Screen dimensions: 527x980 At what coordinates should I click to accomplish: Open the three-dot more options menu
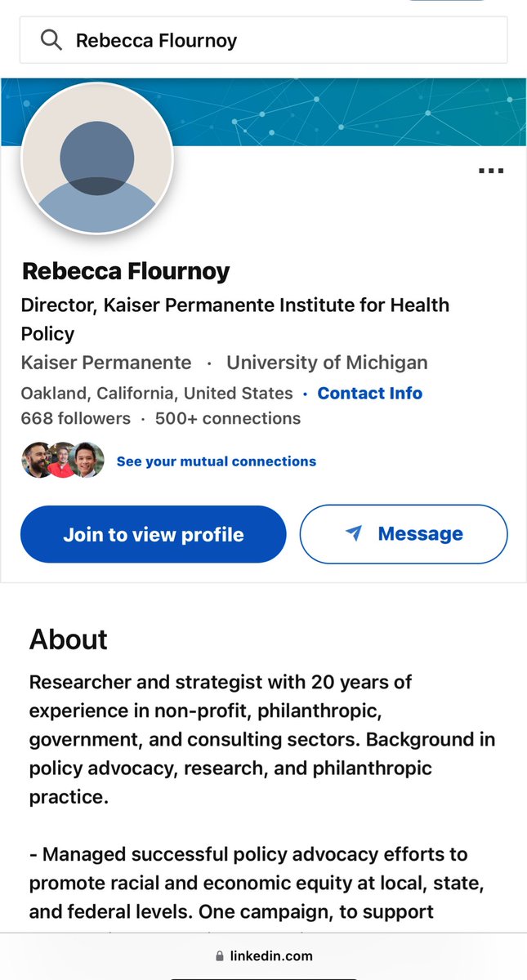(x=490, y=171)
